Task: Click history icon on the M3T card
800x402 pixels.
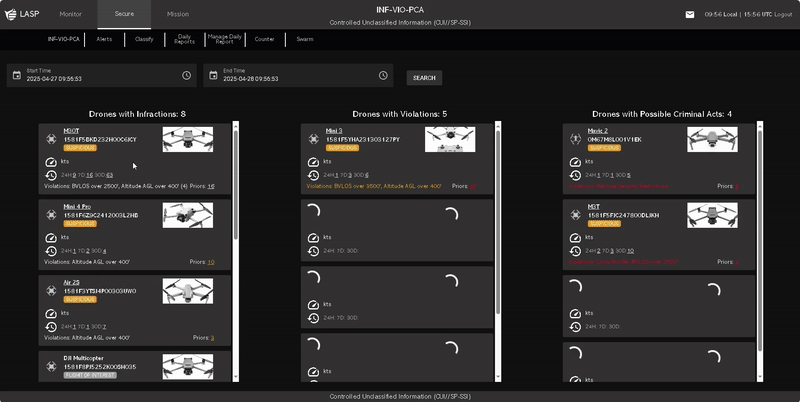Action: (575, 252)
